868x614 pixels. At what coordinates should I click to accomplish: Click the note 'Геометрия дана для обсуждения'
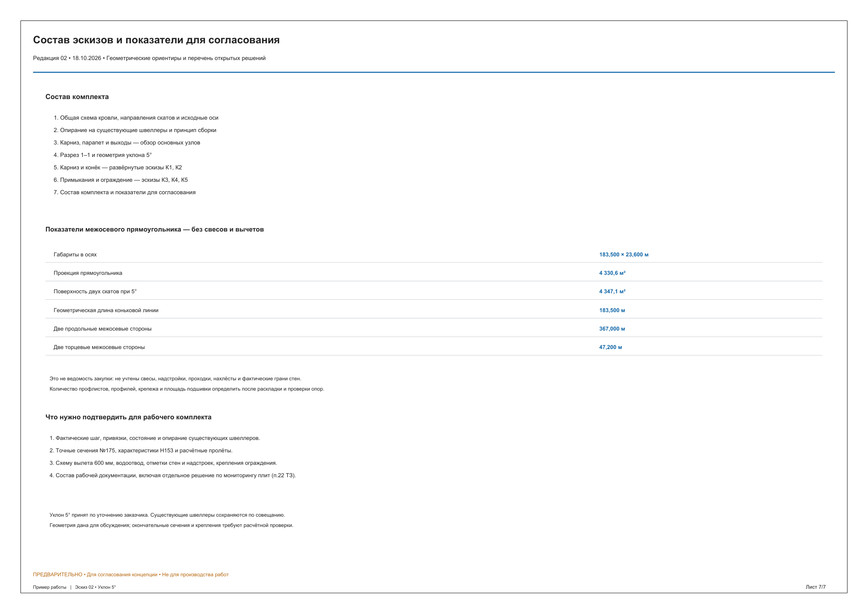pos(172,525)
